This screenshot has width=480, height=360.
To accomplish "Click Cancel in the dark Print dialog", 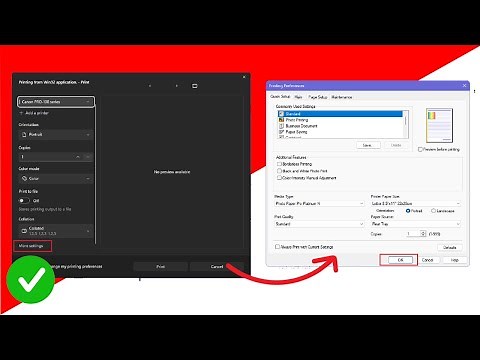I will pyautogui.click(x=217, y=267).
